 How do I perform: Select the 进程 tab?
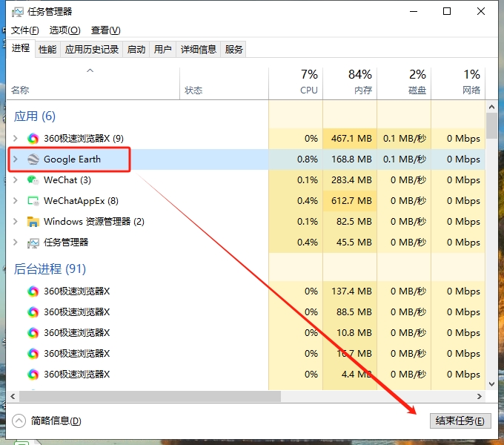click(21, 48)
